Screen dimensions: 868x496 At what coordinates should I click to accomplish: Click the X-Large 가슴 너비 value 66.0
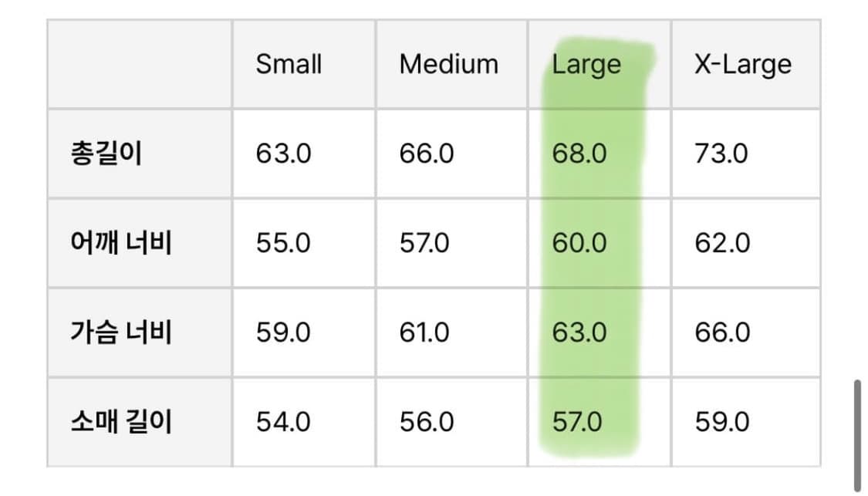point(722,332)
